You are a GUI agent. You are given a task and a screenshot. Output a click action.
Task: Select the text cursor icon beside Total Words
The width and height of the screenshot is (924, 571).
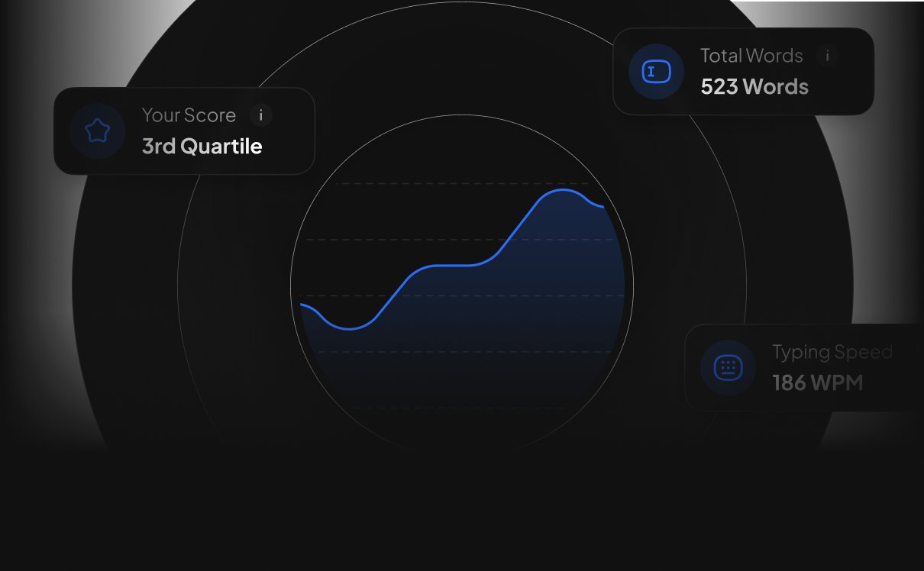pos(656,71)
